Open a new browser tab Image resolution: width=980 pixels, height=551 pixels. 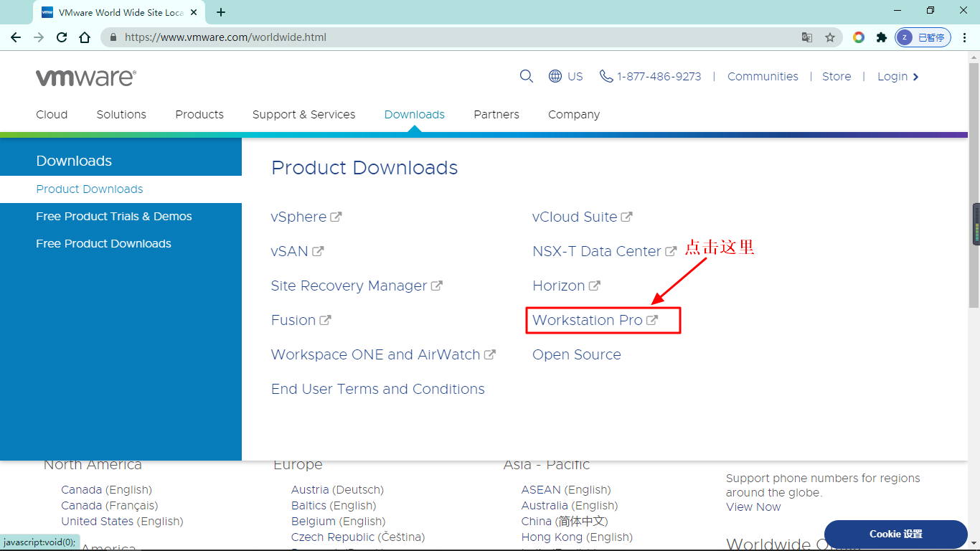point(221,12)
